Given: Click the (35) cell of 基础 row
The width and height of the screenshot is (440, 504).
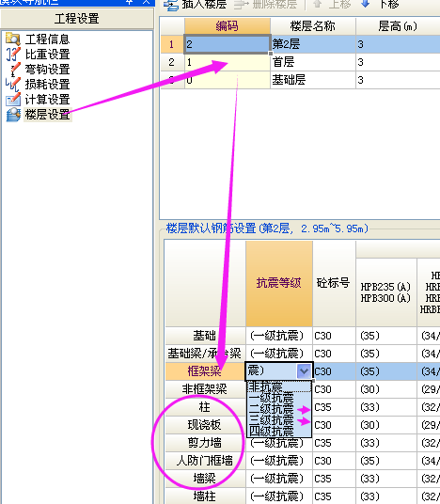Looking at the screenshot, I should 386,336.
